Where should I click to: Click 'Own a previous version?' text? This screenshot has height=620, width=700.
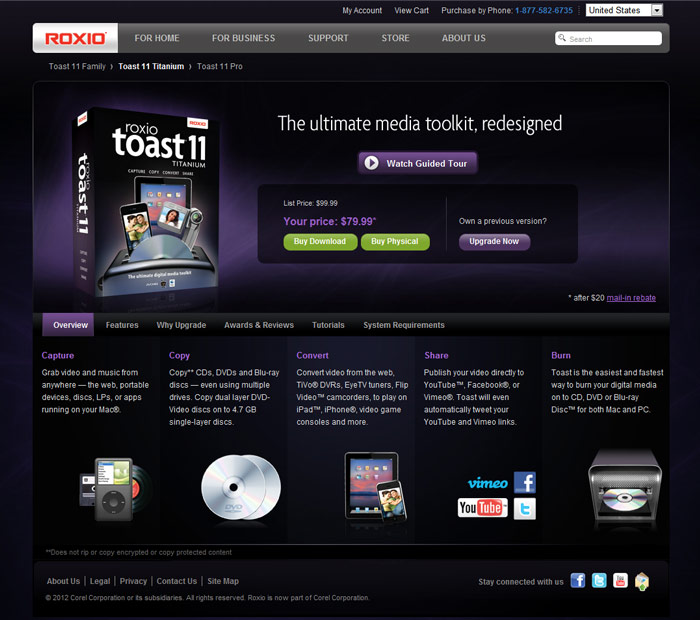[x=503, y=221]
